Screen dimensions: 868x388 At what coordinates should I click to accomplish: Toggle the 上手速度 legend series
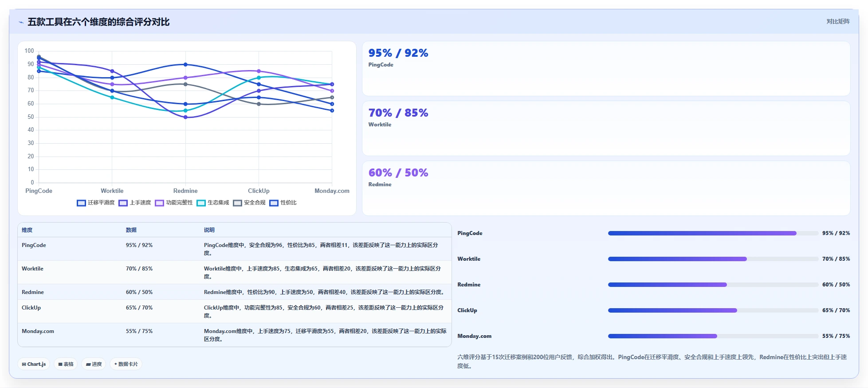pos(135,203)
